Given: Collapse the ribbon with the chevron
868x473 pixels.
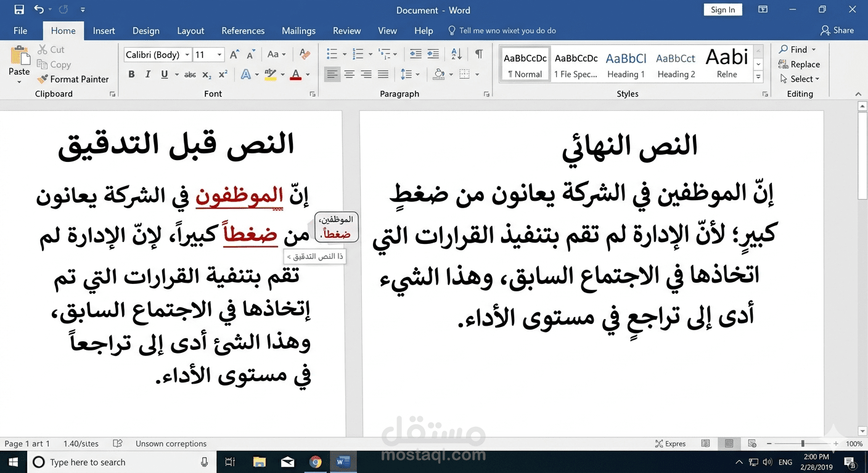Looking at the screenshot, I should (859, 94).
